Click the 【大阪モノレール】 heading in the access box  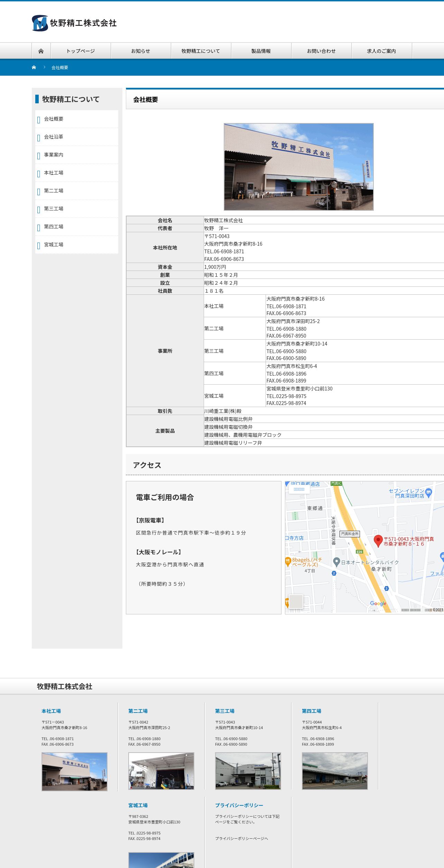(159, 552)
